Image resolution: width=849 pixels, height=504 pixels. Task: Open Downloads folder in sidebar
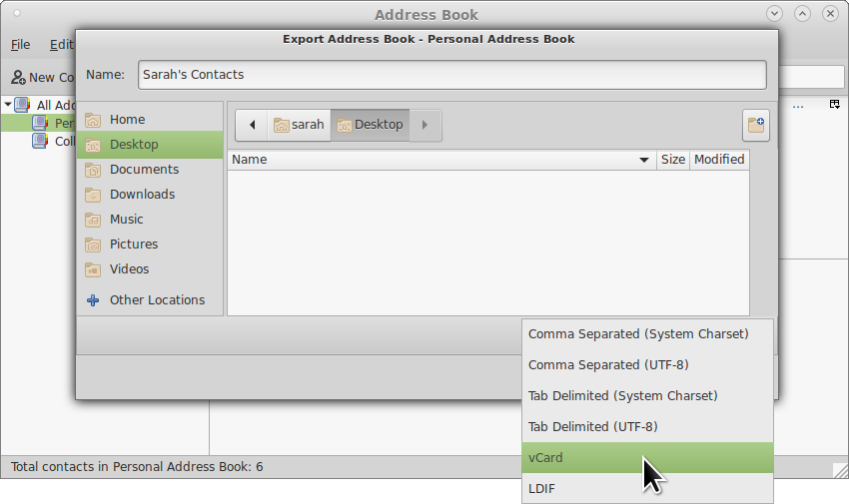pos(142,195)
